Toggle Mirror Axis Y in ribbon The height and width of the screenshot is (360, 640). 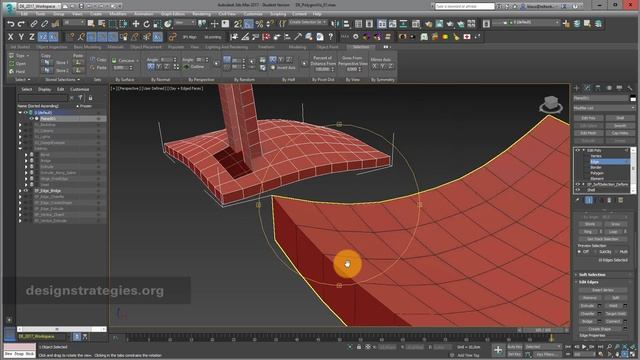click(x=383, y=66)
